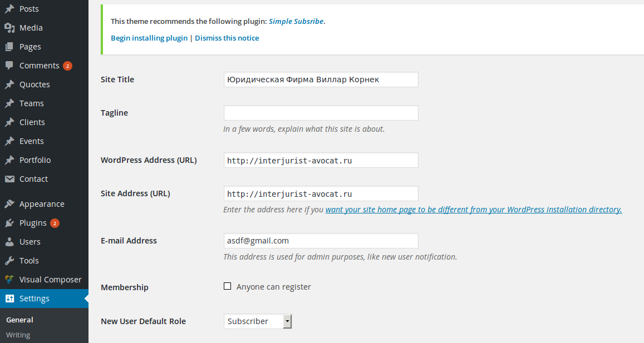Click the Plugins plug icon

pyautogui.click(x=9, y=223)
